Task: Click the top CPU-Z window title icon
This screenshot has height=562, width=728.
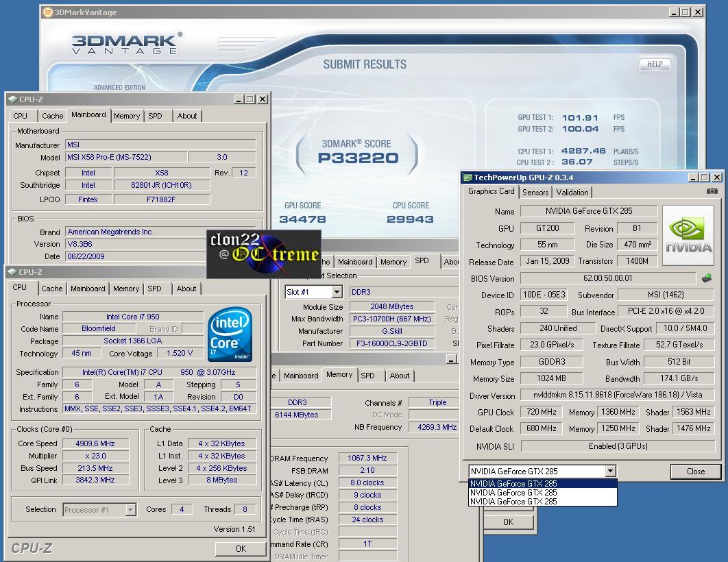Action: (13, 99)
